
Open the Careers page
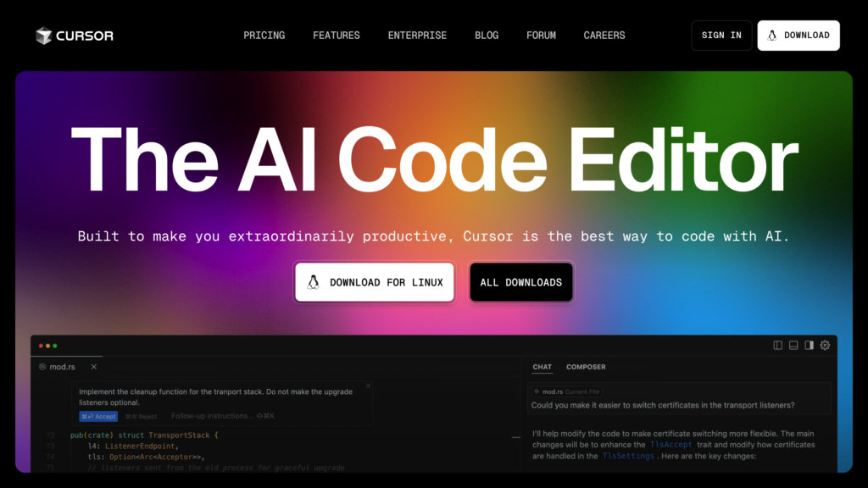604,36
